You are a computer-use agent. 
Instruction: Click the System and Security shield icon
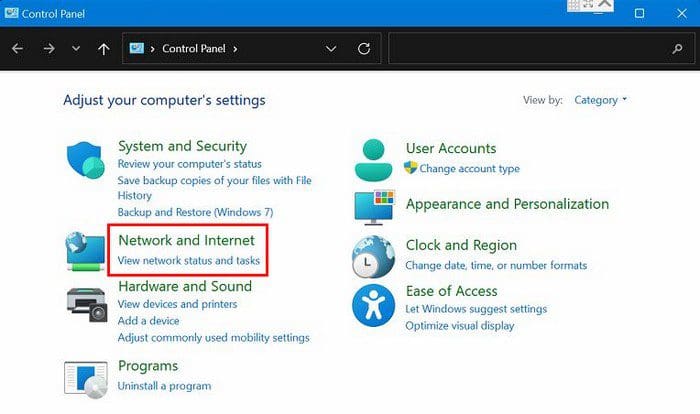86,160
